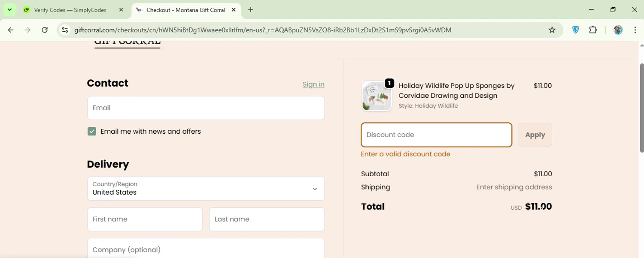The width and height of the screenshot is (644, 258).
Task: Click the Apply discount button
Action: (535, 135)
